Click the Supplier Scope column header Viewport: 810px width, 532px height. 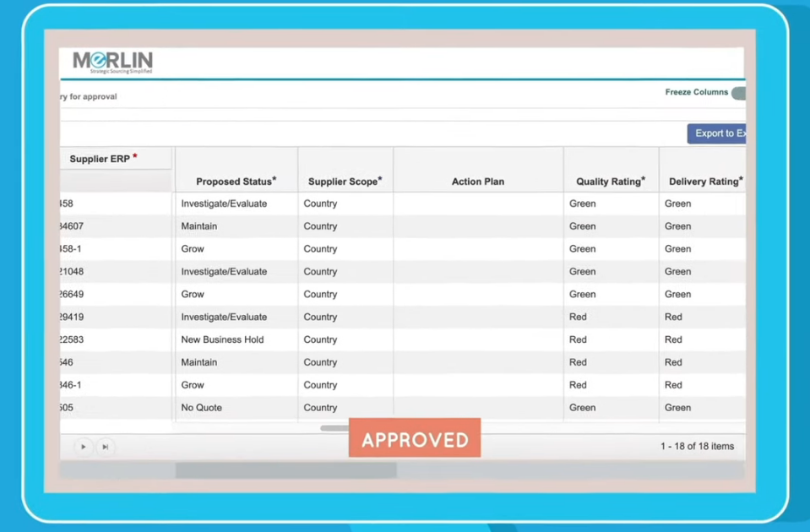(x=345, y=181)
